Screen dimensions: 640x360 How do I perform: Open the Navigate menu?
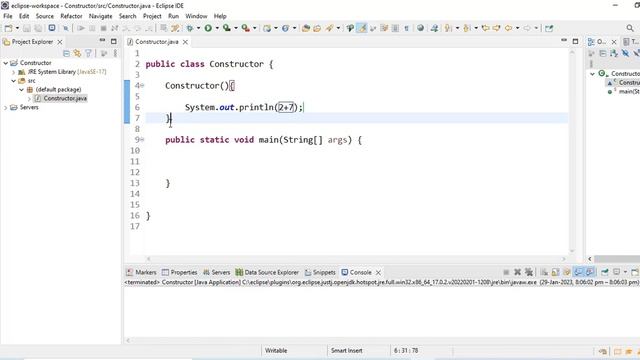[x=100, y=16]
